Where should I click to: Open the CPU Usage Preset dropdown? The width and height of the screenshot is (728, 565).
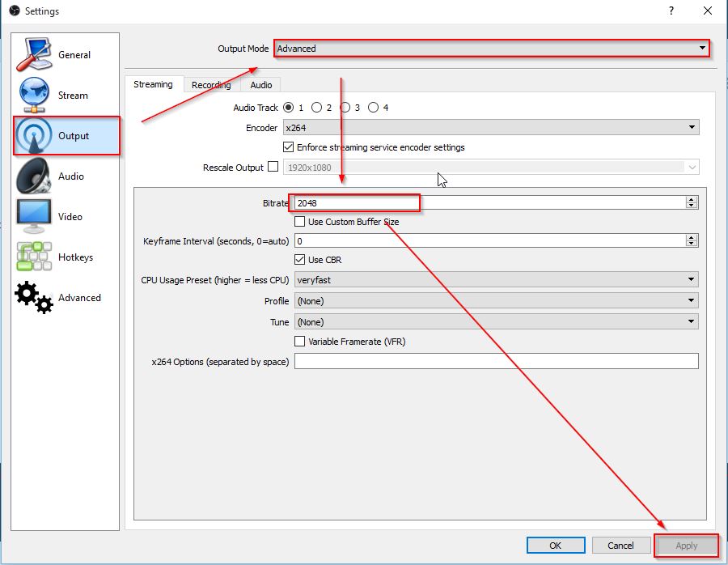click(497, 280)
